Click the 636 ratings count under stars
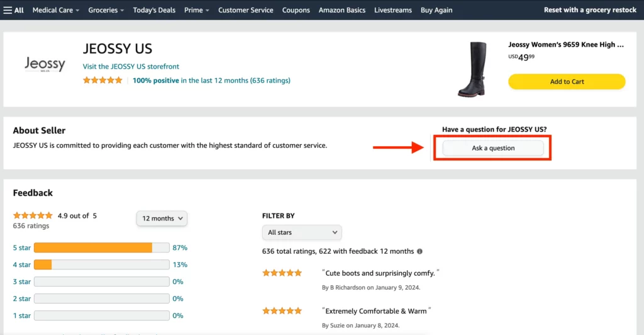The image size is (644, 335). [x=31, y=225]
